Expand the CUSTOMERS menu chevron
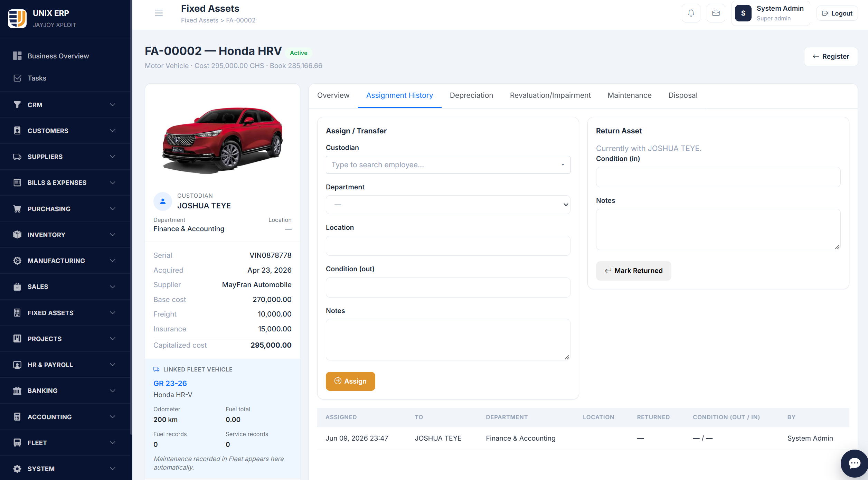The height and width of the screenshot is (480, 868). click(112, 131)
